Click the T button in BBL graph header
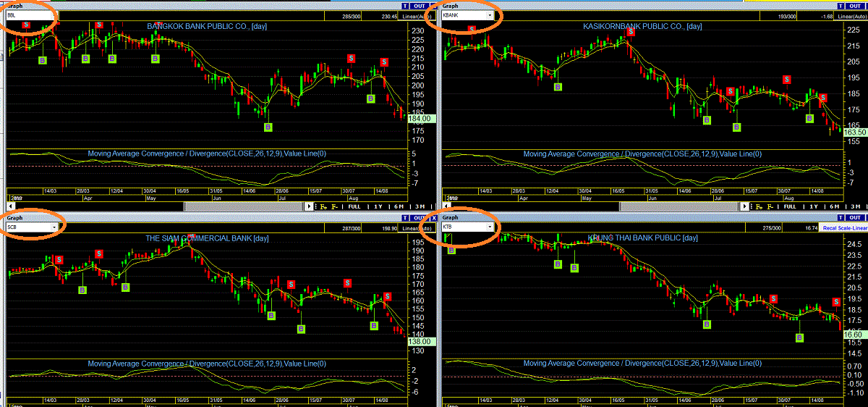This screenshot has height=407, width=868. click(406, 5)
